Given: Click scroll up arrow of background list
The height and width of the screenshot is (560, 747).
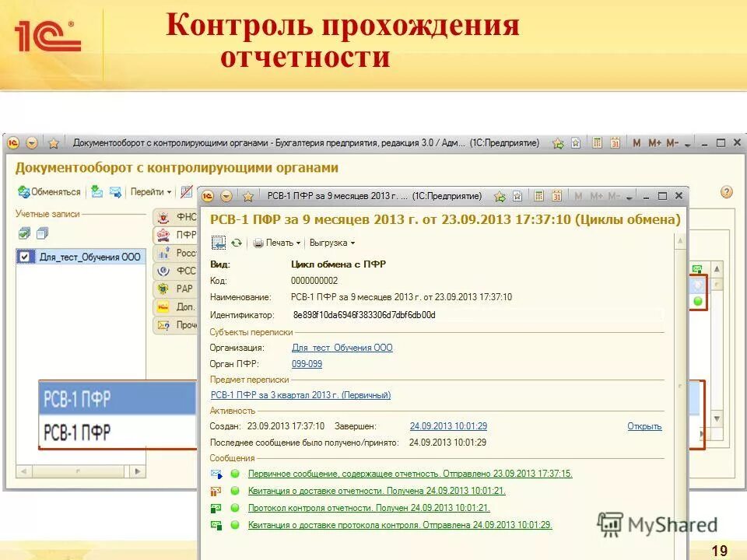Looking at the screenshot, I should point(717,269).
